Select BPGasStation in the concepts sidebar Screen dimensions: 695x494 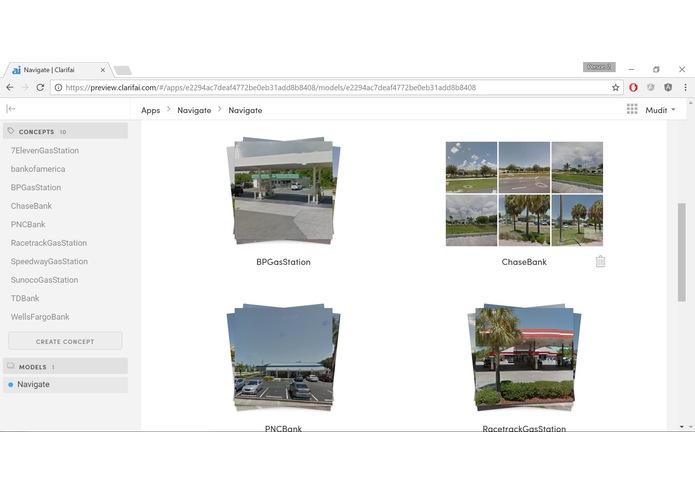[36, 187]
